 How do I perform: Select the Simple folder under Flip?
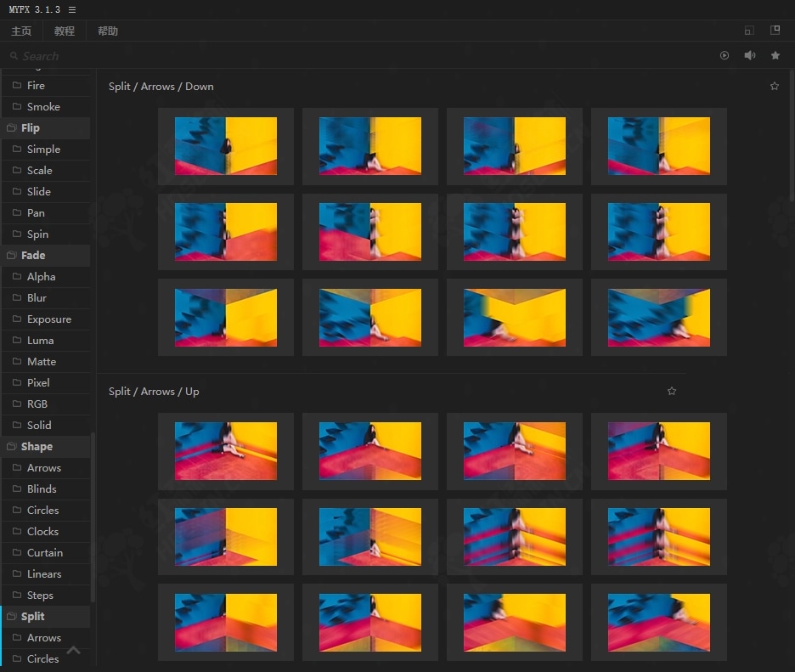(46, 150)
